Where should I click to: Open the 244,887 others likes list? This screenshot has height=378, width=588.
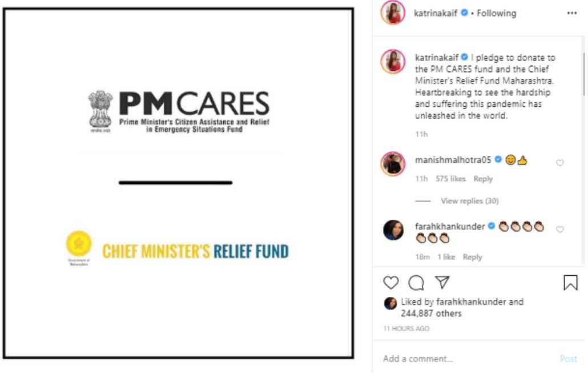[431, 313]
